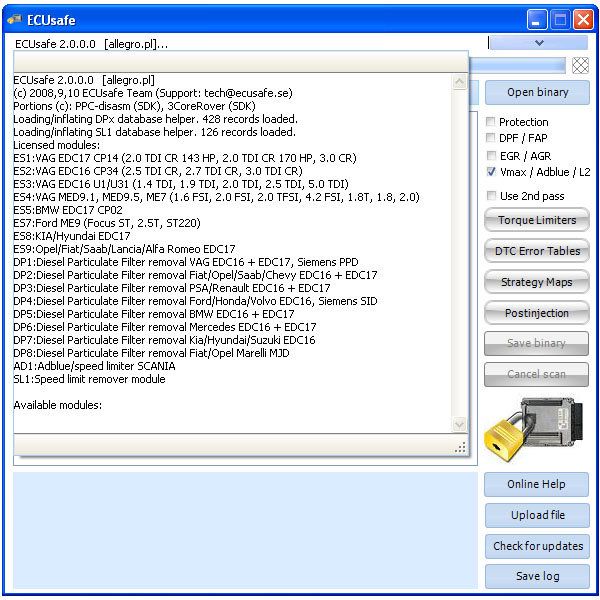Maximize the ECUsafe window
Image resolution: width=600 pixels, height=600 pixels.
(560, 19)
